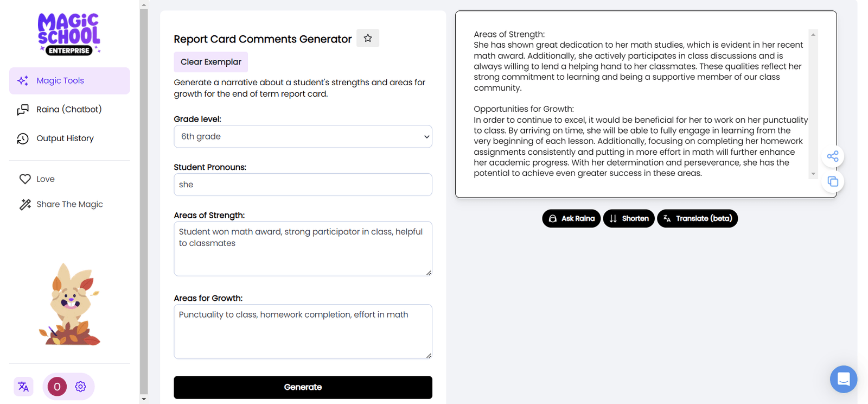Shorten the generated report comment
Image resolution: width=868 pixels, height=404 pixels.
coord(628,218)
